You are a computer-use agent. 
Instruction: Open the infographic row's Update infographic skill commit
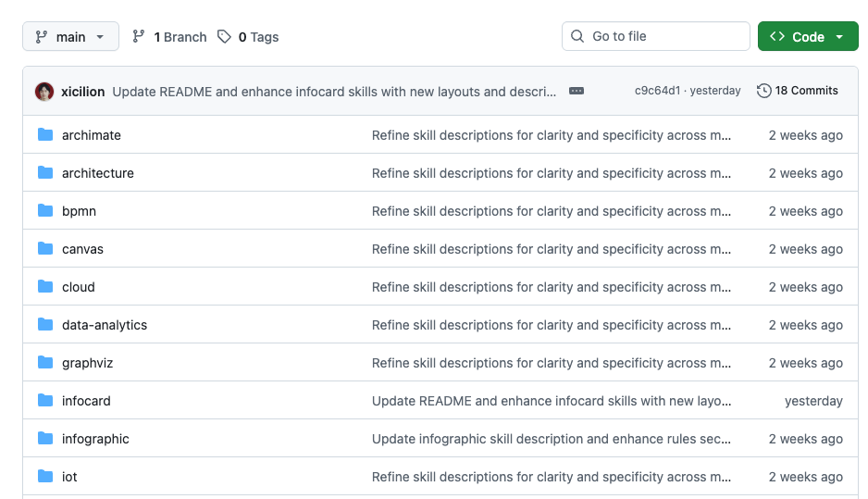(x=552, y=439)
